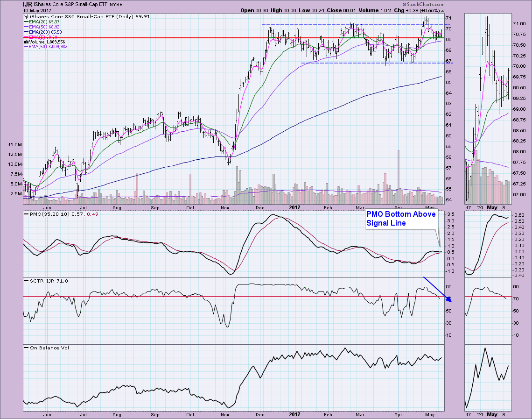Image resolution: width=532 pixels, height=419 pixels.
Task: Click the IJR ticker symbol in header
Action: pos(28,4)
